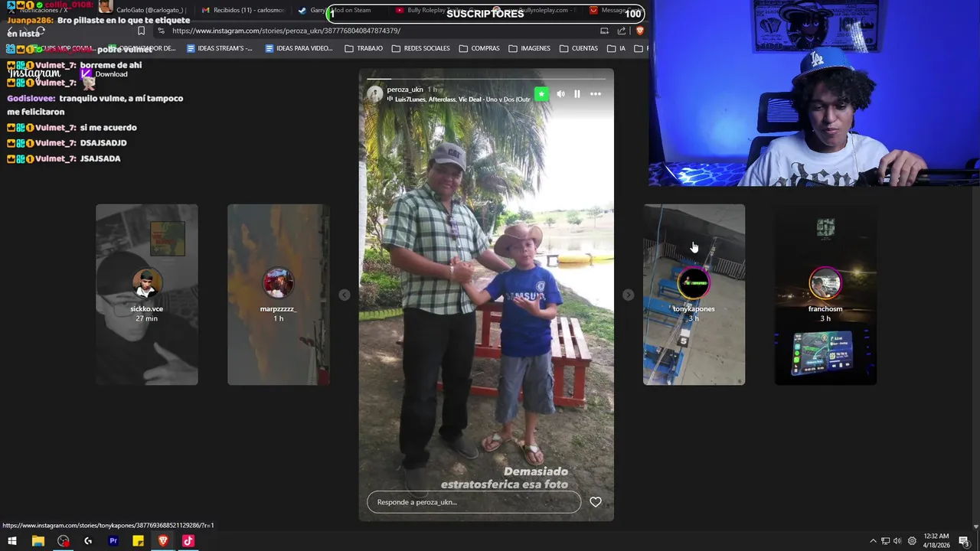Expand the TRABAJO bookmarks folder
Screen dimensions: 980x551
click(x=364, y=48)
